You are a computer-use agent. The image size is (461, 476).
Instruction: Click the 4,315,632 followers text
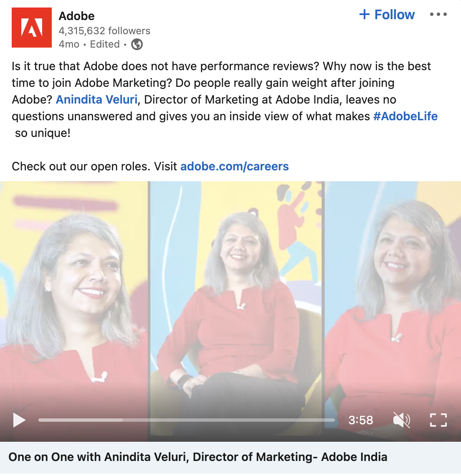click(x=104, y=30)
